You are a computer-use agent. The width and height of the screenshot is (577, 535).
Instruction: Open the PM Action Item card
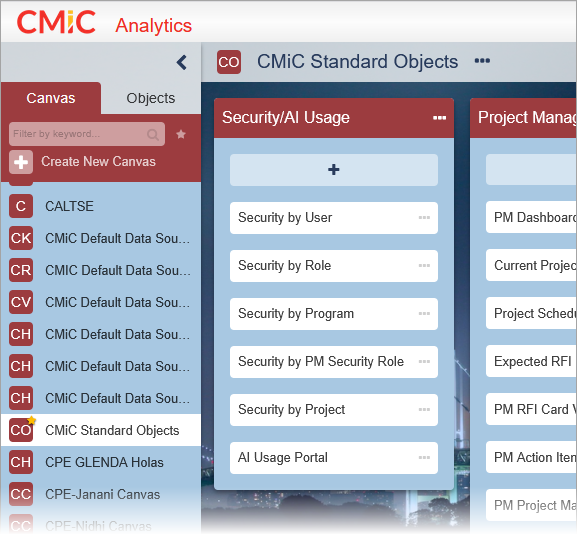(531, 457)
